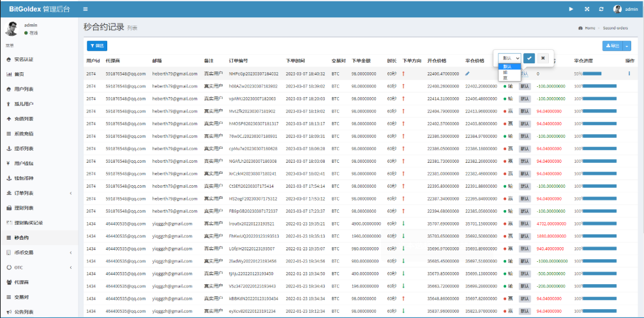
Task: Click 默认 badge in order vpAhYJ20230307182003 row
Action: point(525,98)
